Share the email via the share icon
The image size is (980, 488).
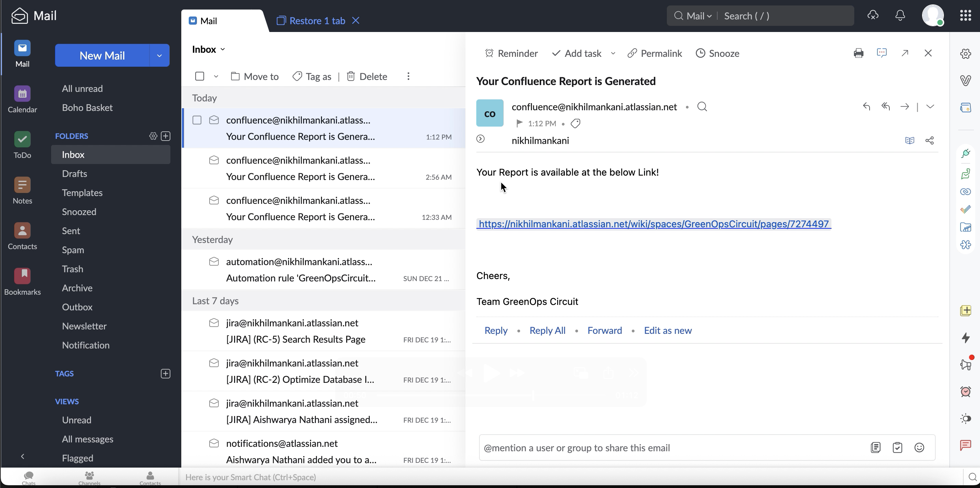click(x=929, y=141)
